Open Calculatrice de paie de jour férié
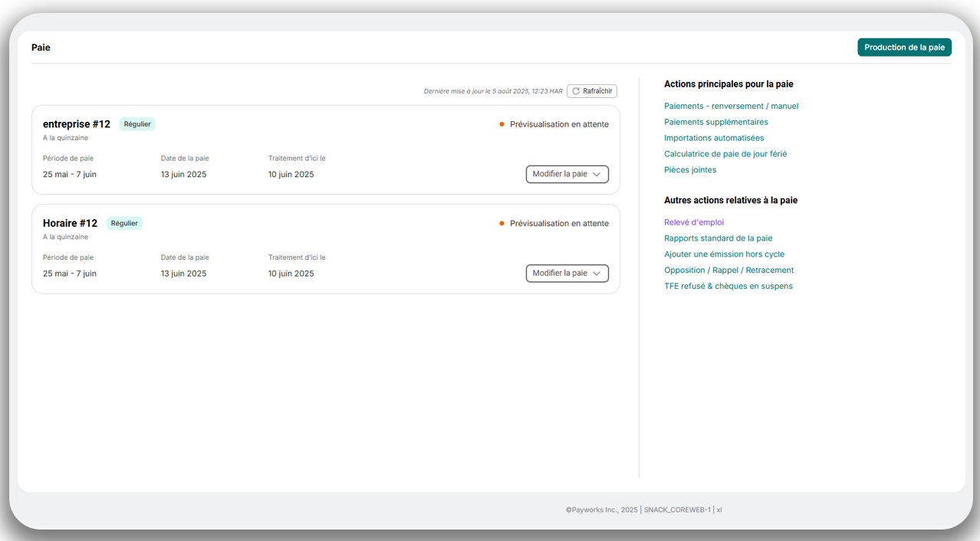 (x=725, y=154)
